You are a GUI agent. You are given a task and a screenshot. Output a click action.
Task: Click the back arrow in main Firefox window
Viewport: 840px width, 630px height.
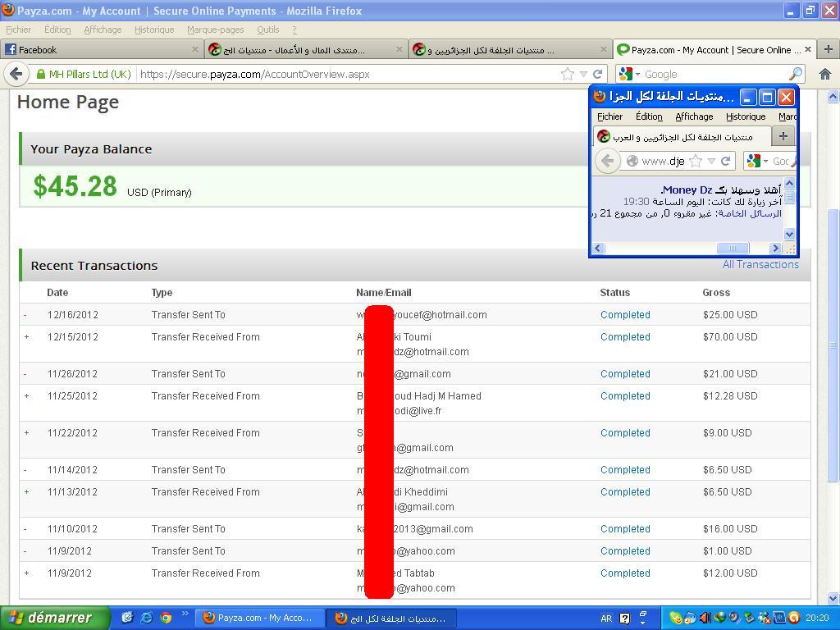(16, 74)
